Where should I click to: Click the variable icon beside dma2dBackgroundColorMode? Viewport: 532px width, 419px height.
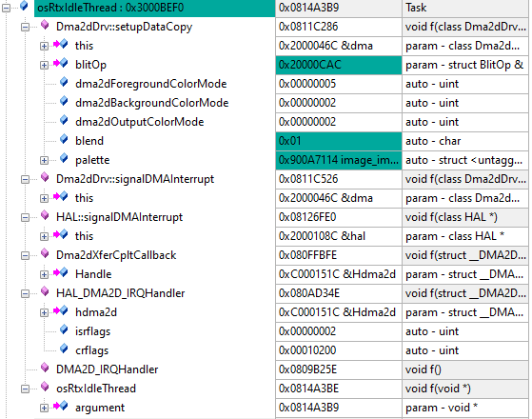(x=64, y=101)
